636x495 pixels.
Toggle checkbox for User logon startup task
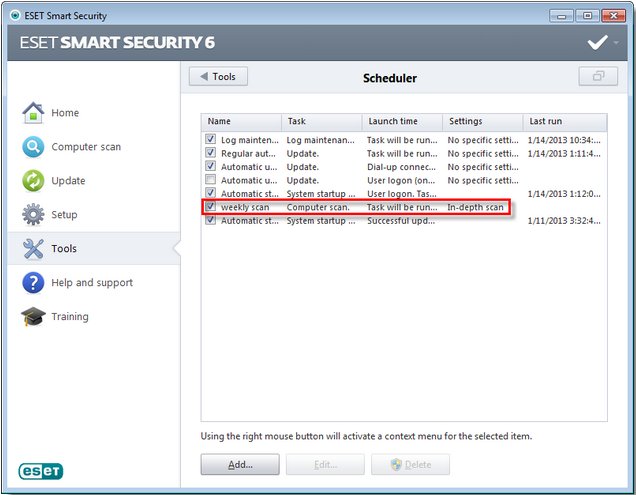click(x=210, y=192)
